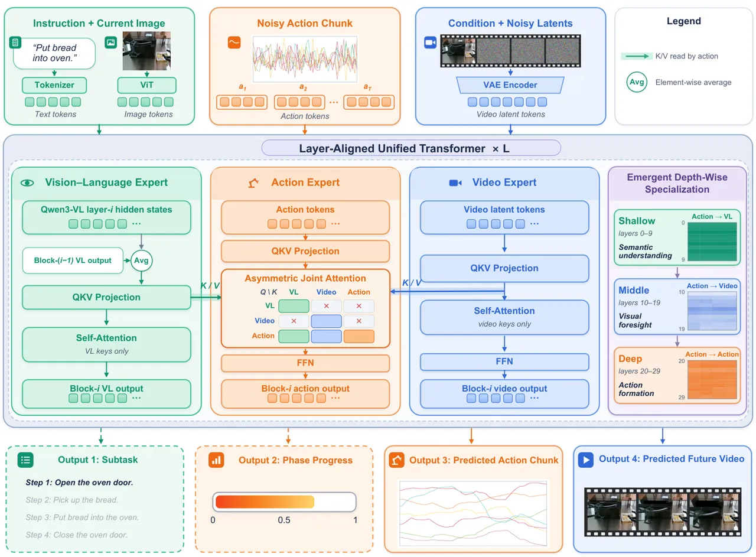Click the Self-Attention box labeled video keys only
Viewport: 756px width, 557px height.
pos(505,317)
